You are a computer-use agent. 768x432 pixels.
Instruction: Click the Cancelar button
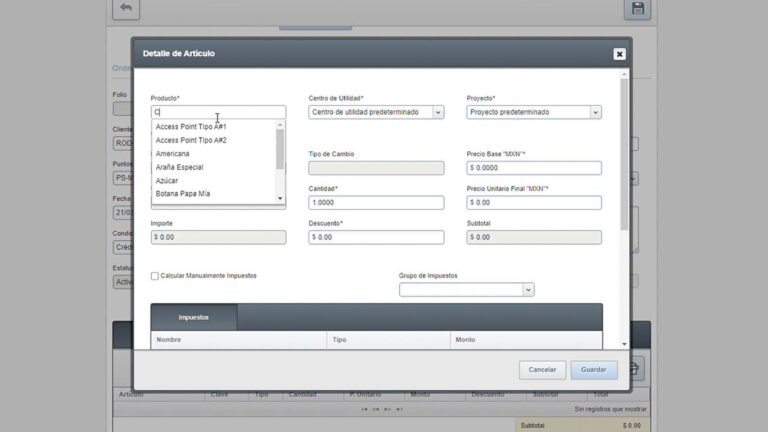click(542, 370)
